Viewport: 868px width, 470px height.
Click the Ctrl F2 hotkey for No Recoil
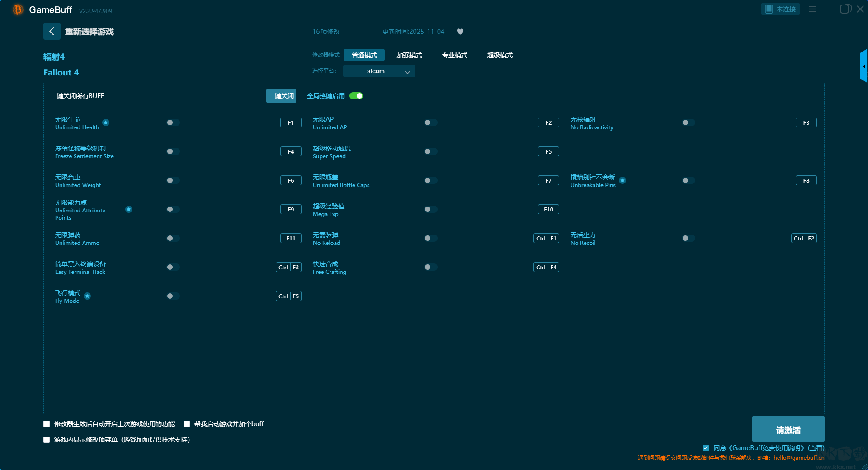pyautogui.click(x=804, y=238)
